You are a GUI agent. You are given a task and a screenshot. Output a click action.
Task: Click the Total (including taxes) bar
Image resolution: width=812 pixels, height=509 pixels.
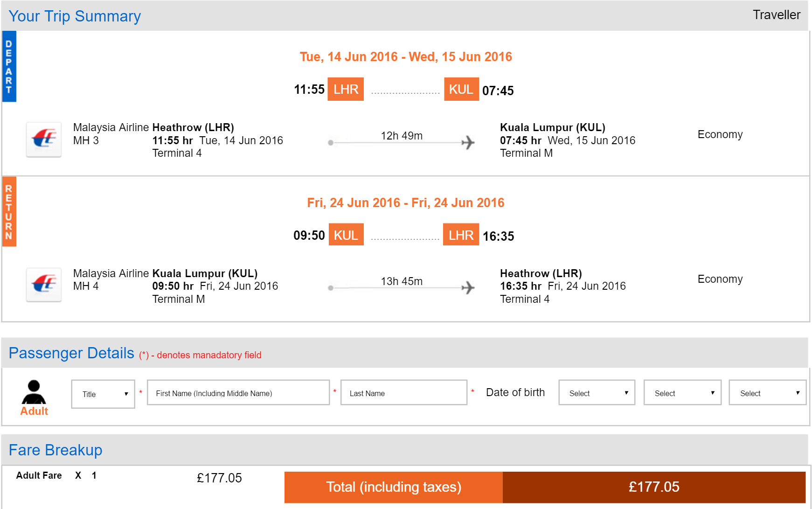(394, 487)
